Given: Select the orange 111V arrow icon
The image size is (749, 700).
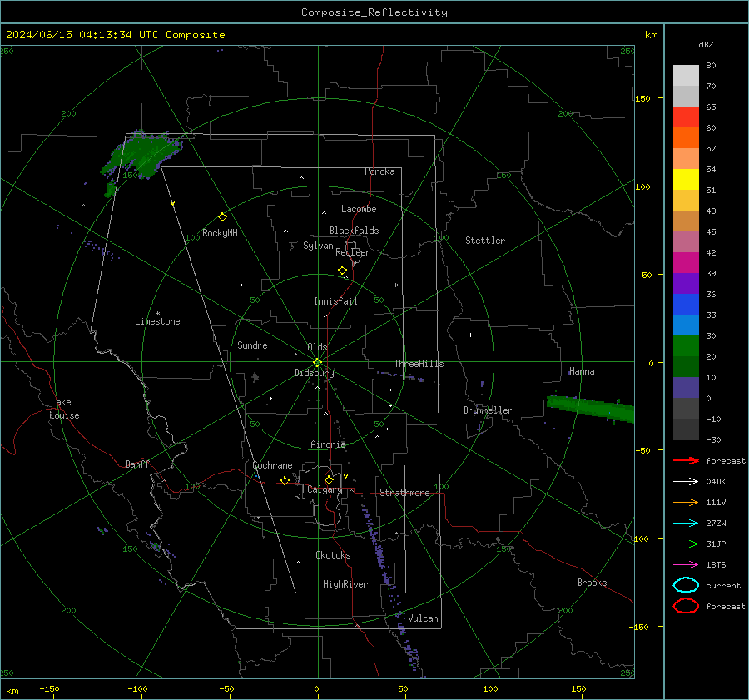Looking at the screenshot, I should click(x=686, y=502).
